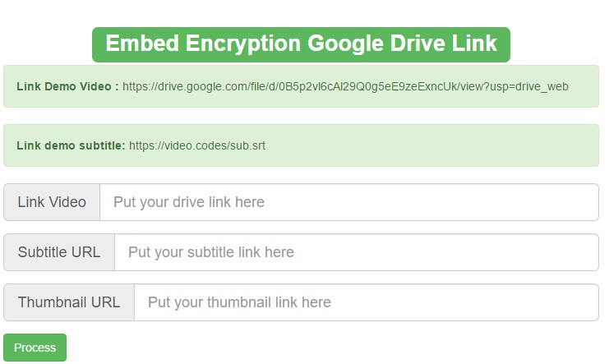Image resolution: width=609 pixels, height=364 pixels.
Task: Focus the subtitle link input field
Action: pyautogui.click(x=356, y=252)
